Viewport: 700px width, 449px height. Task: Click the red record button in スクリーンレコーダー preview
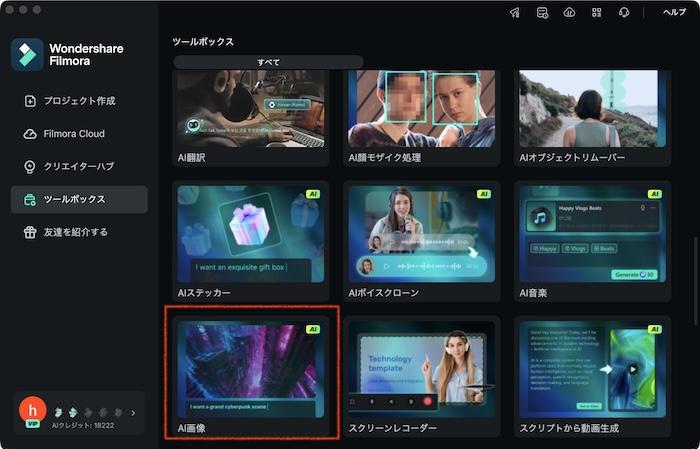[x=427, y=401]
